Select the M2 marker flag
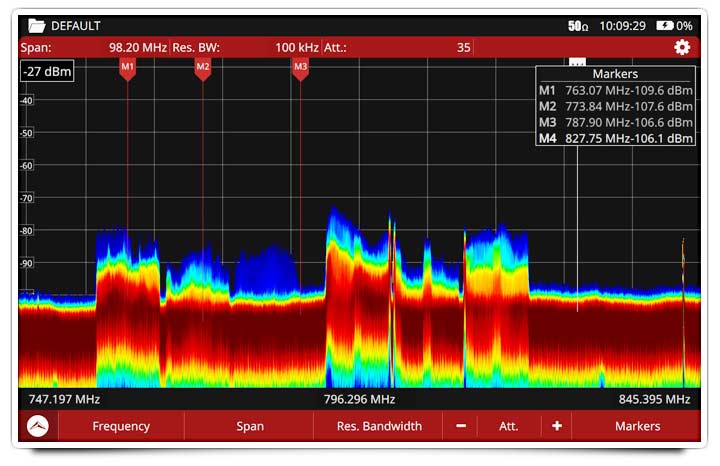Viewport: 720px width, 466px height. [202, 69]
